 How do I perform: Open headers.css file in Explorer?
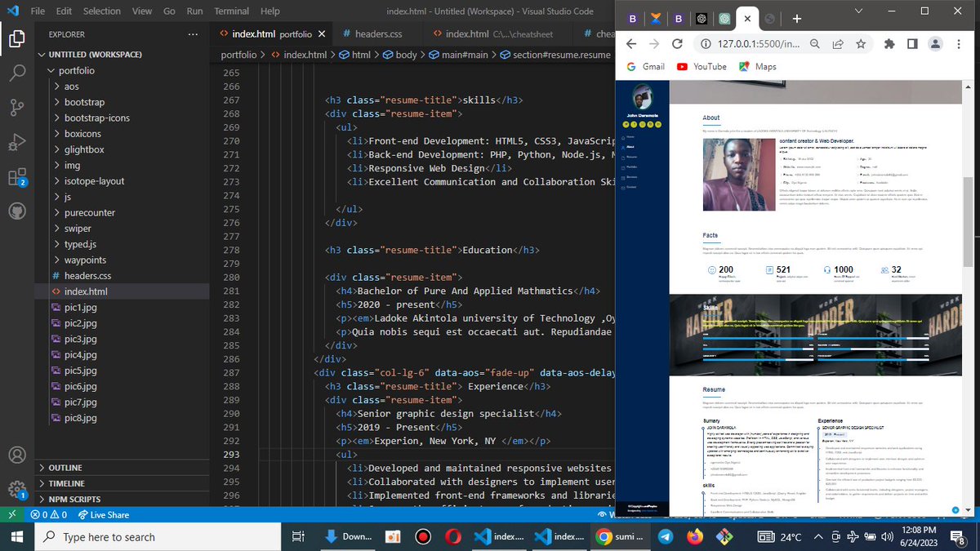coord(87,276)
